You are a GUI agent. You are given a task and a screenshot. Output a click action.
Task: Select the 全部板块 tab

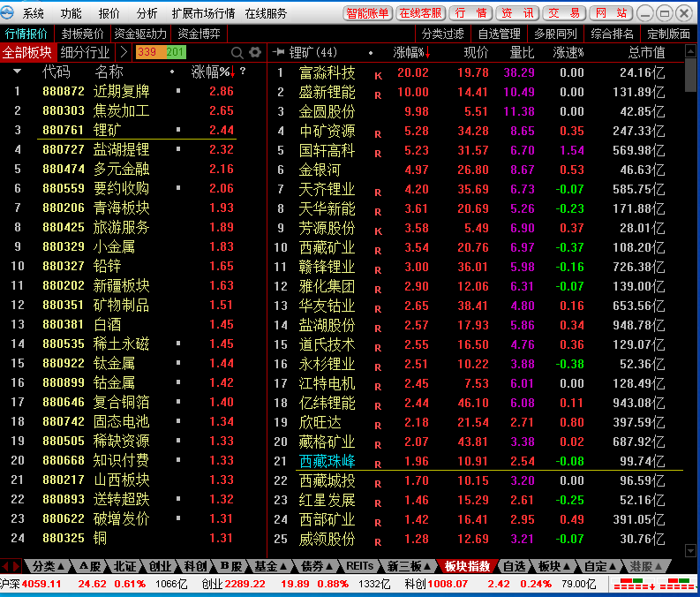point(27,52)
